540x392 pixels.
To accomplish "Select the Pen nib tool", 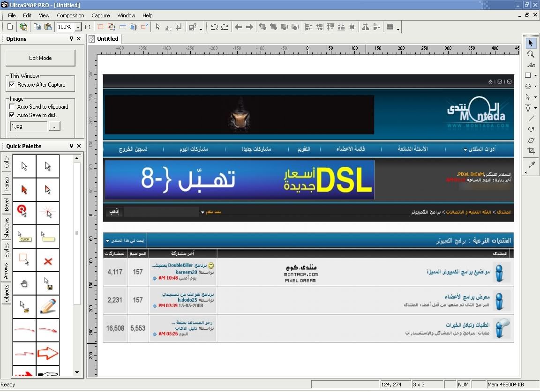I will 528,108.
